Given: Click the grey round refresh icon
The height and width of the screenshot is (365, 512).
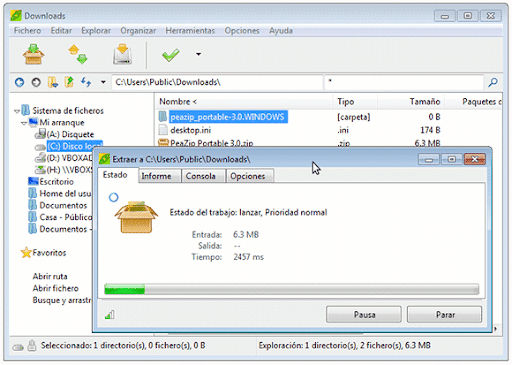Looking at the screenshot, I should (36, 82).
